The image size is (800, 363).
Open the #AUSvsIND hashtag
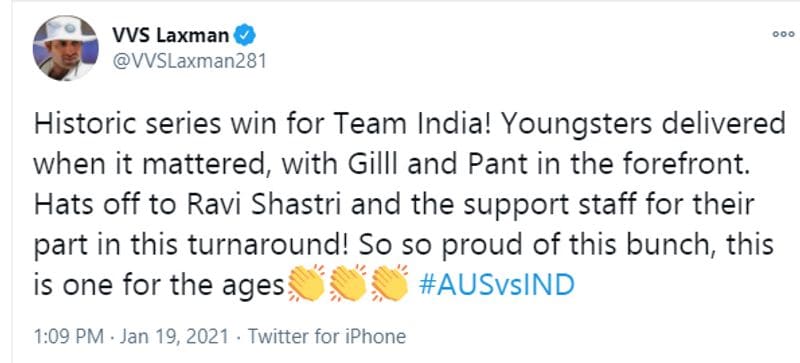(496, 285)
